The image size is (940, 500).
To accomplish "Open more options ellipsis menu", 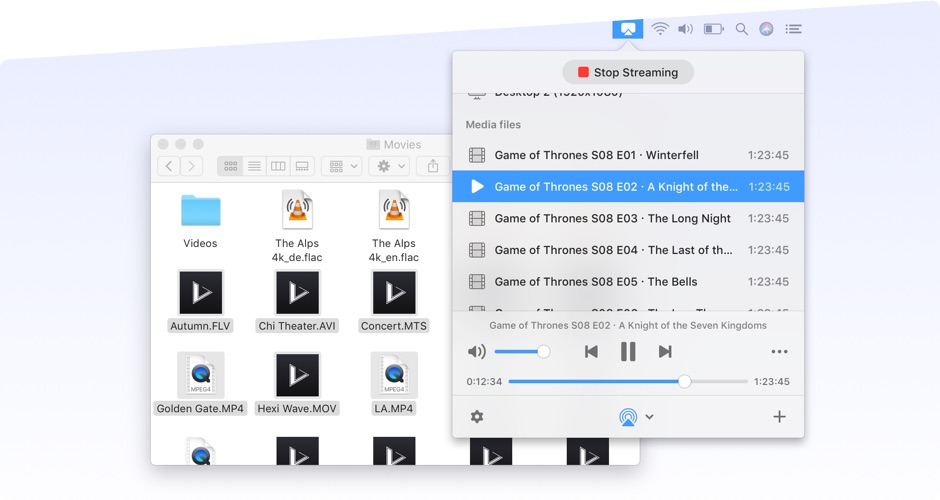I will [779, 352].
